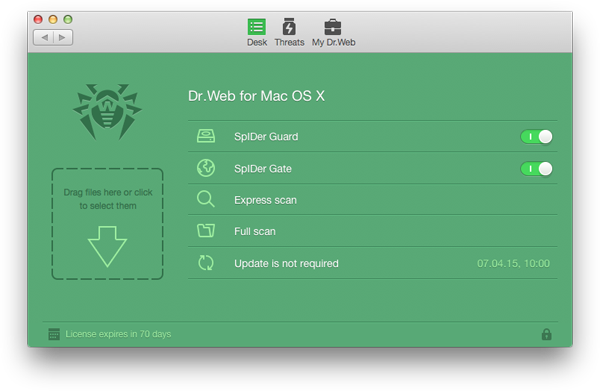Image resolution: width=600 pixels, height=391 pixels.
Task: Click Update is not required
Action: [286, 263]
